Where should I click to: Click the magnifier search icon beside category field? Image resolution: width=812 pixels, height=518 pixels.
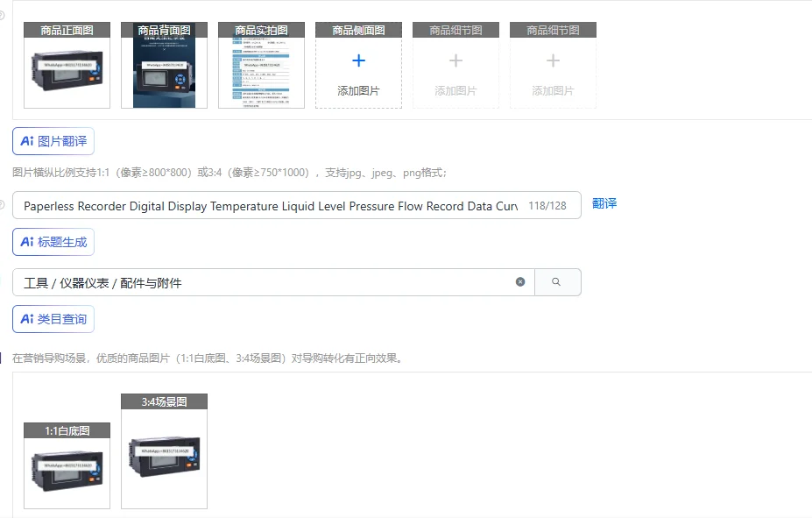(558, 281)
